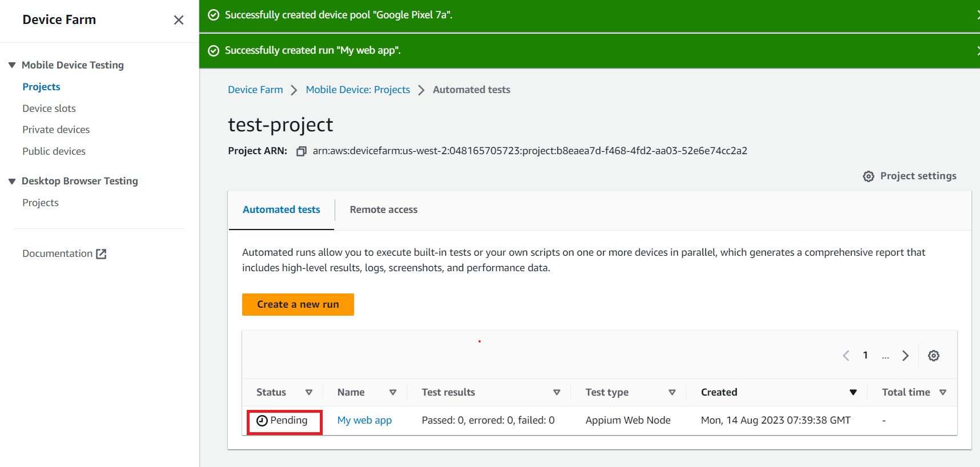The width and height of the screenshot is (980, 467).
Task: Sort runs by Created column
Action: (853, 392)
